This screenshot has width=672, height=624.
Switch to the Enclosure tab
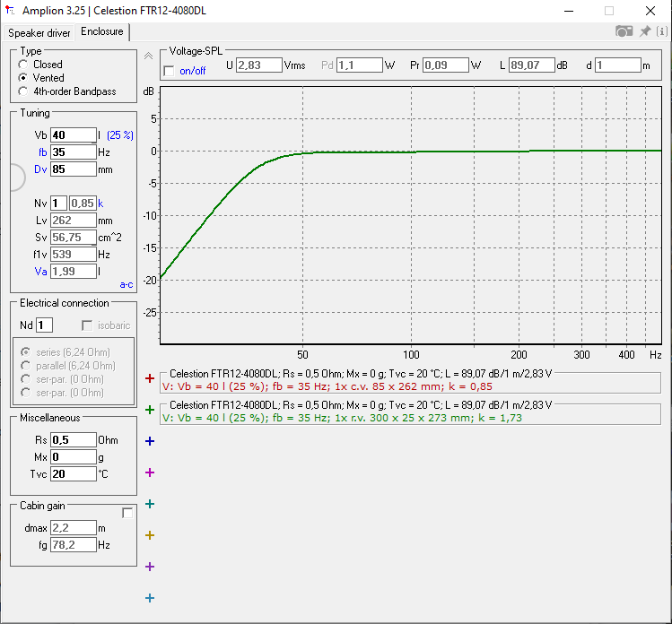(102, 31)
